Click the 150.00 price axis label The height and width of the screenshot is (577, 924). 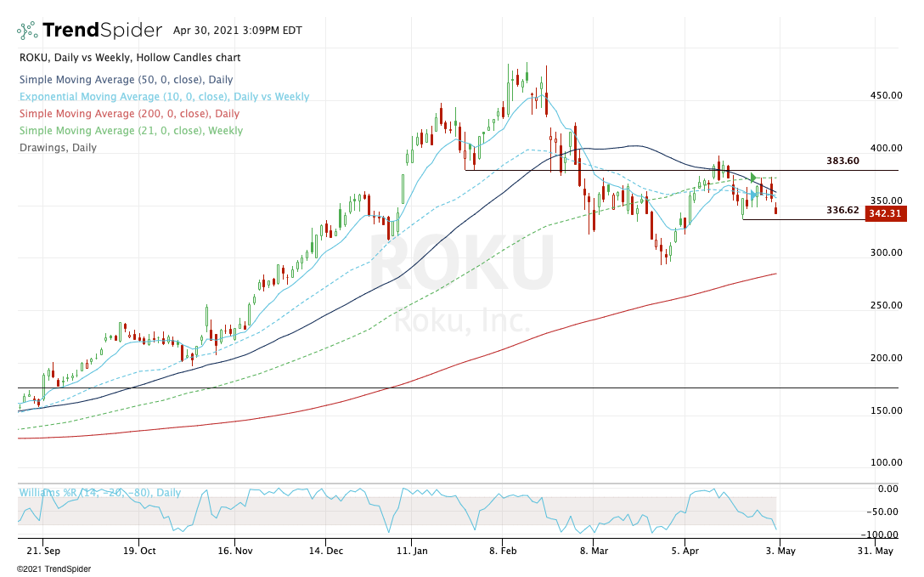click(887, 410)
